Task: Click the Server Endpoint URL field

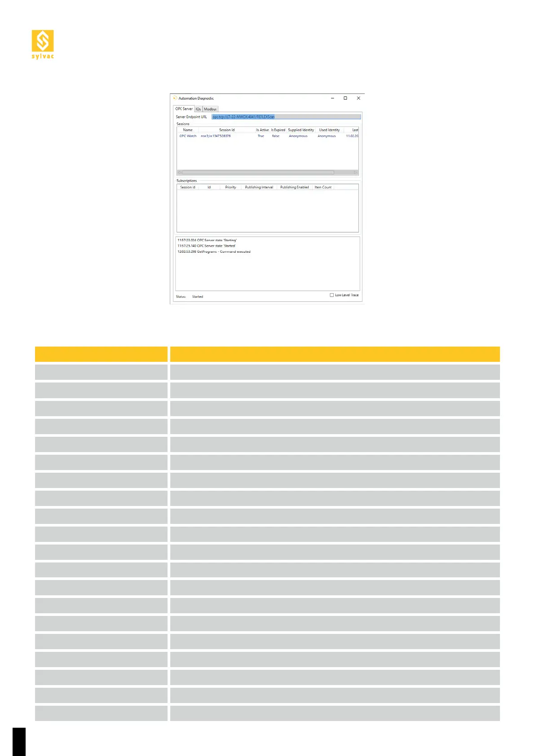Action: click(286, 117)
